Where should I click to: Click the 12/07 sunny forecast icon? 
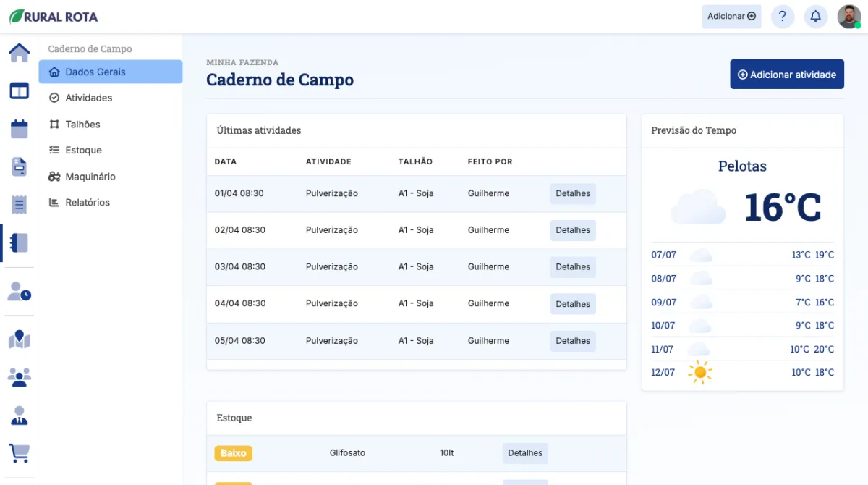click(x=700, y=373)
